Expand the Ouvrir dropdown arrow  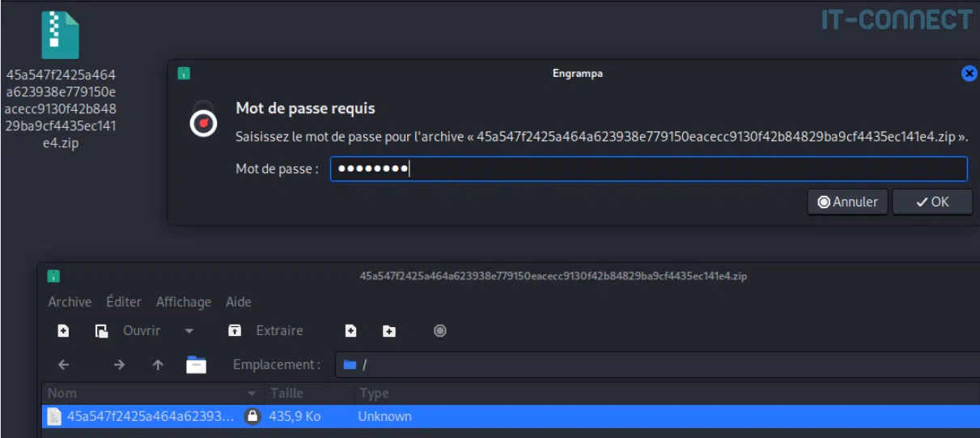coord(189,330)
